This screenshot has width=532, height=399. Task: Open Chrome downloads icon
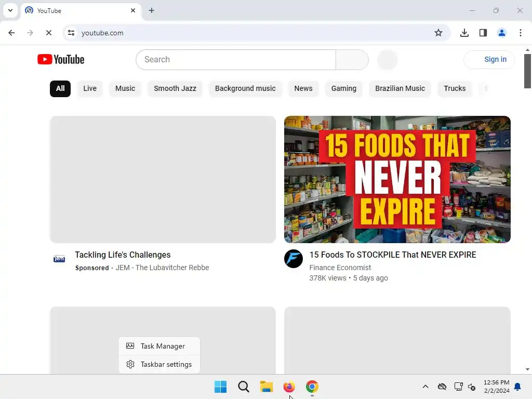[464, 33]
